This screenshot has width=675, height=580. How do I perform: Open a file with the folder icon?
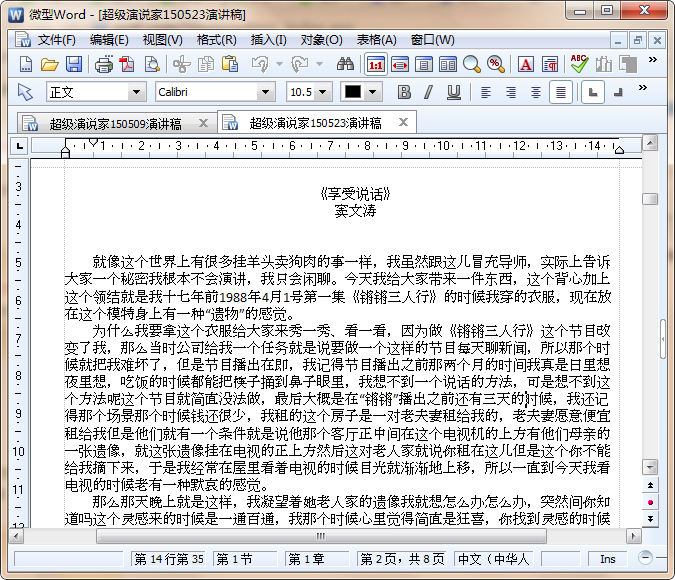coord(50,65)
